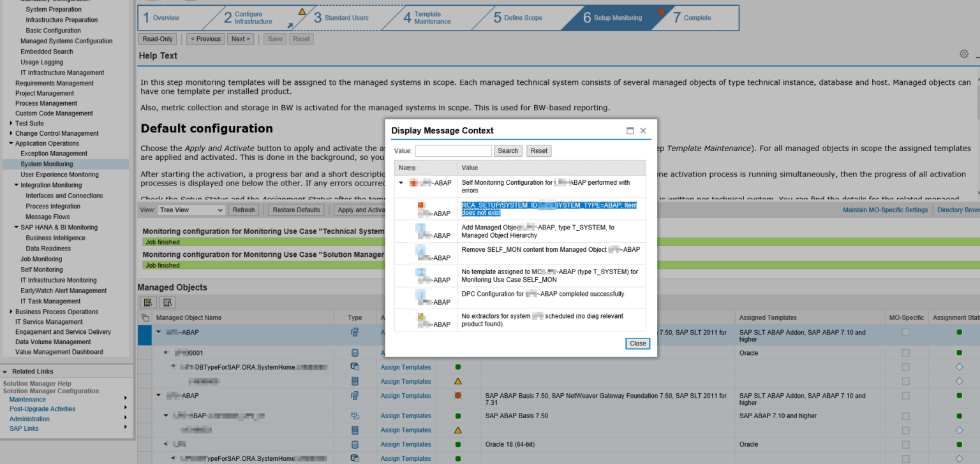Screen dimensions: 980x464
Task: Click the export to spreadsheet icon under Managed Objects
Action: [148, 302]
